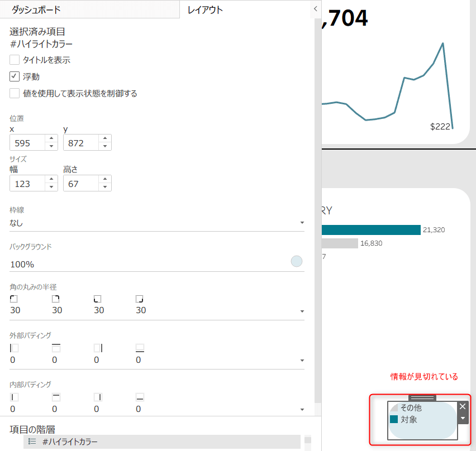Click the top-left corner radius icon
This screenshot has height=451, width=476.
coord(13,299)
